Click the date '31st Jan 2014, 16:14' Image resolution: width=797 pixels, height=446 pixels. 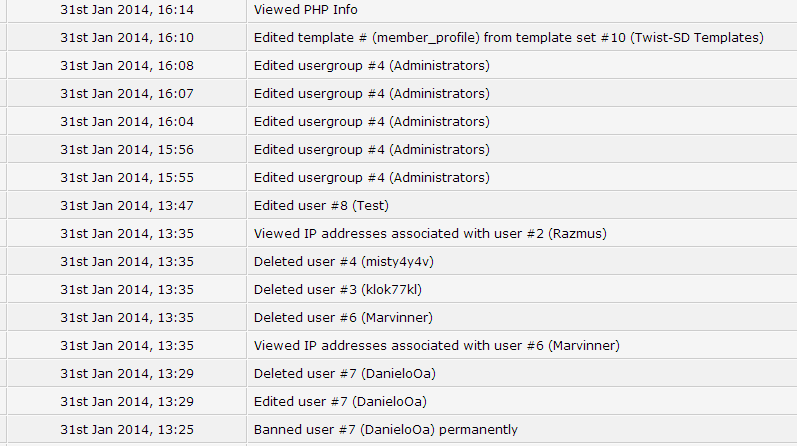tap(127, 10)
